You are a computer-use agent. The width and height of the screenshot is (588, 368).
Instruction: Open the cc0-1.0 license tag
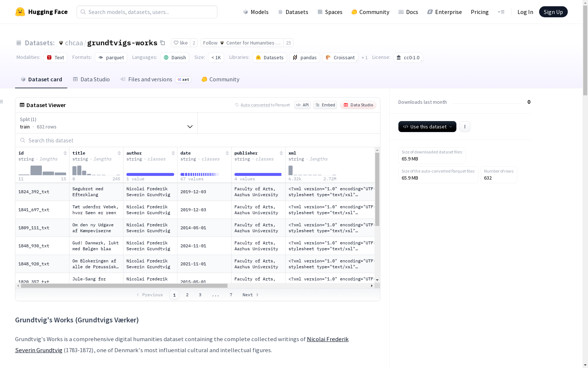(x=408, y=57)
